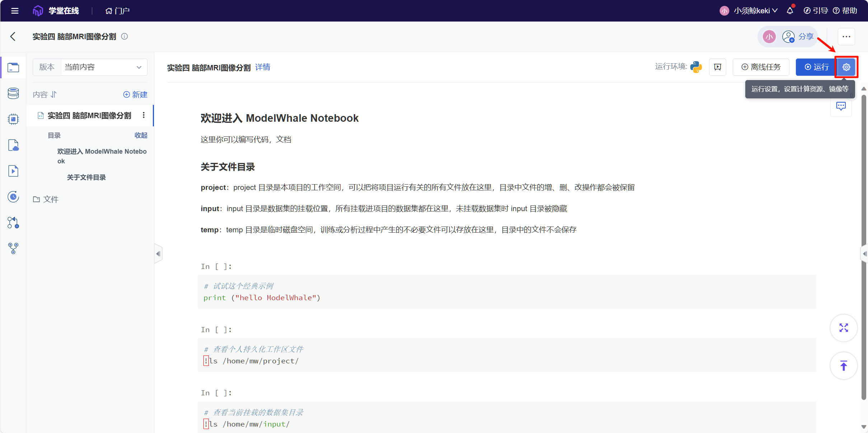Image resolution: width=868 pixels, height=433 pixels.
Task: Expand the right side panel arrow handle
Action: [864, 254]
